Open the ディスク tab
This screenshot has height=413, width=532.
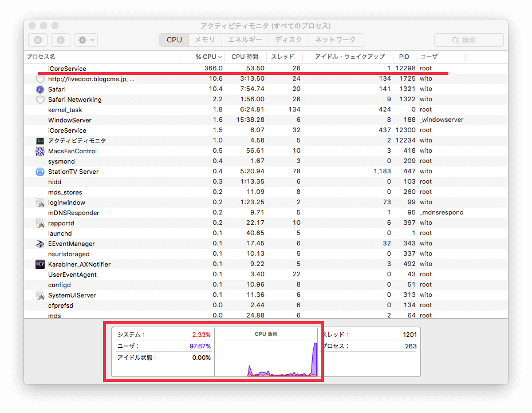click(x=289, y=39)
